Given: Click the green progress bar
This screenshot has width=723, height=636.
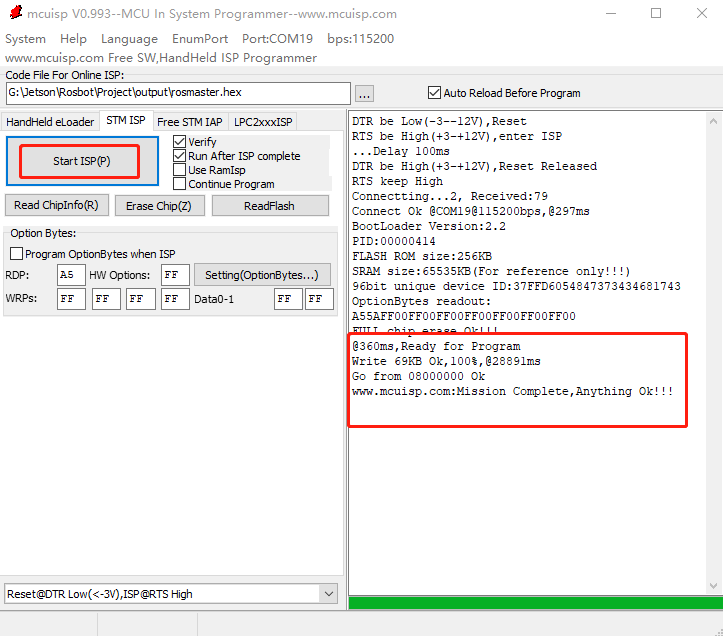Looking at the screenshot, I should coord(534,603).
